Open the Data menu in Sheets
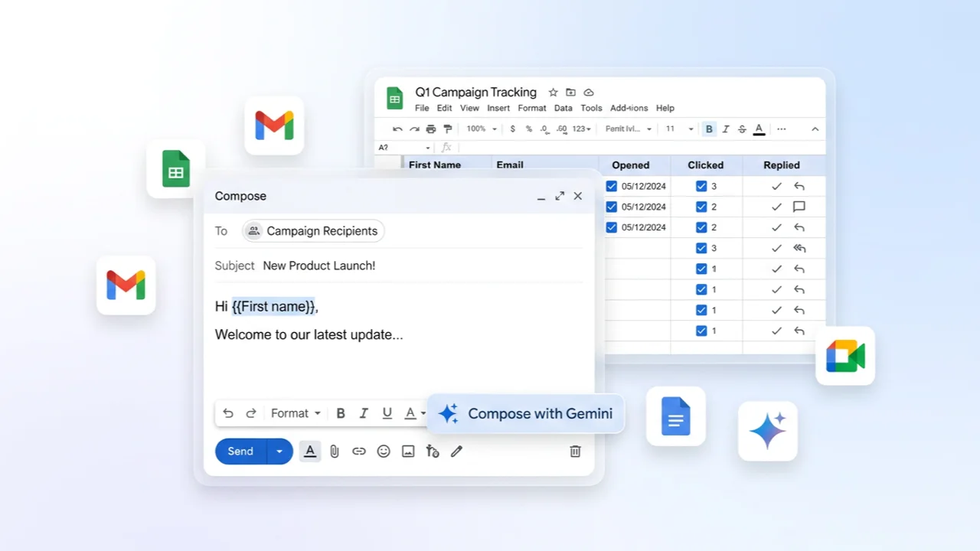This screenshot has width=980, height=551. click(x=563, y=108)
